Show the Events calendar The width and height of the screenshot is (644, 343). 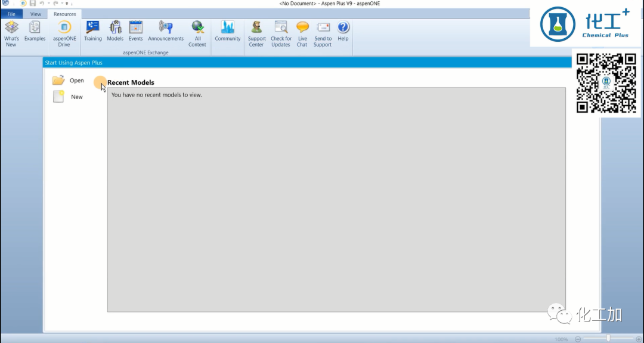(x=136, y=32)
